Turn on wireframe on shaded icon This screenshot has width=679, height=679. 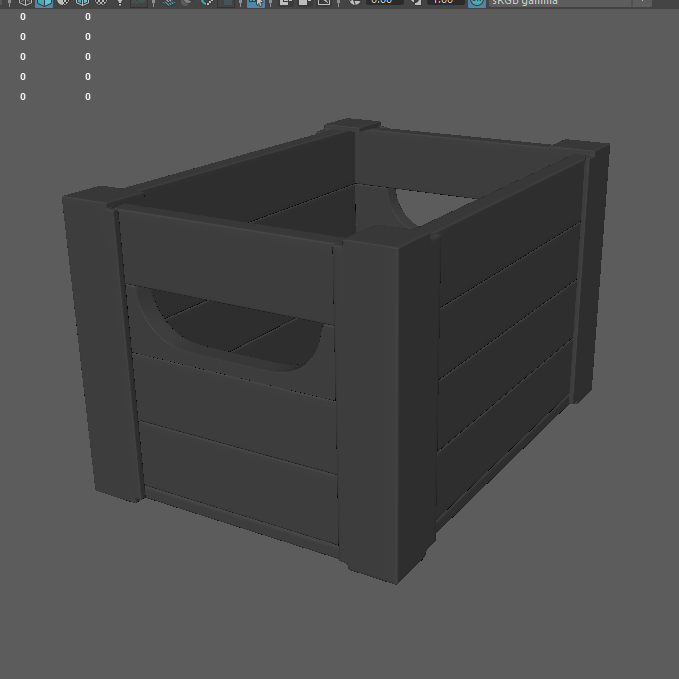pos(83,2)
